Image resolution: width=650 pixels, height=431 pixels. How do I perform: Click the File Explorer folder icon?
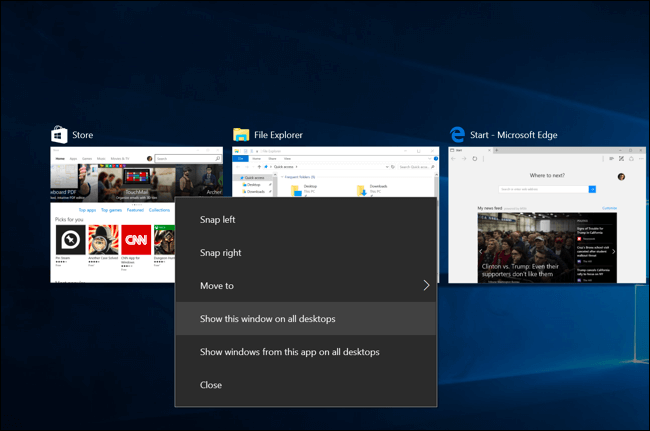pyautogui.click(x=241, y=135)
